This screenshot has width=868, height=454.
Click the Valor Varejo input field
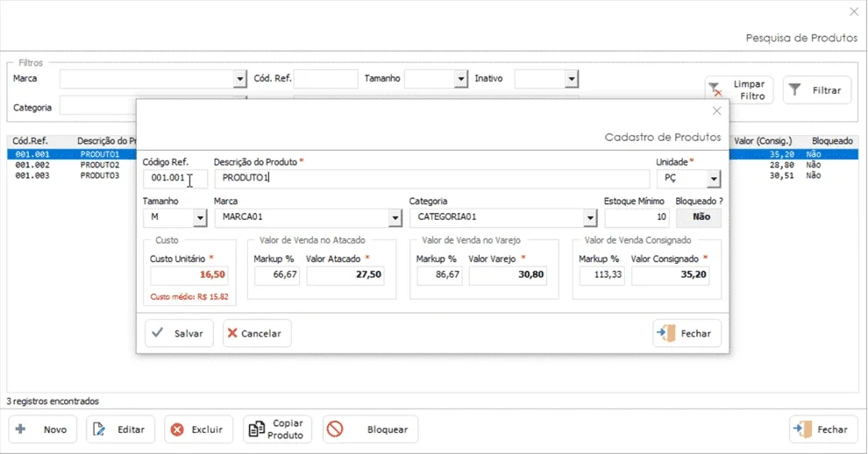point(509,274)
